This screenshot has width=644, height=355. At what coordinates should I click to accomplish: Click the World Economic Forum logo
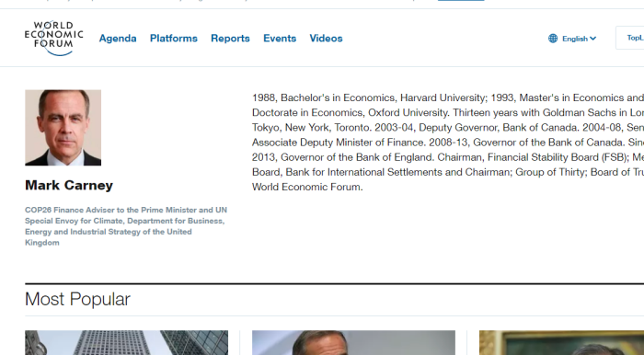pos(53,39)
